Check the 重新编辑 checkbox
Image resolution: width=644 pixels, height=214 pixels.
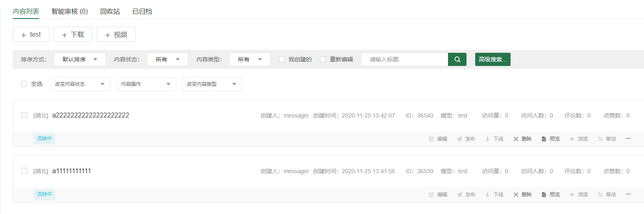[x=323, y=59]
